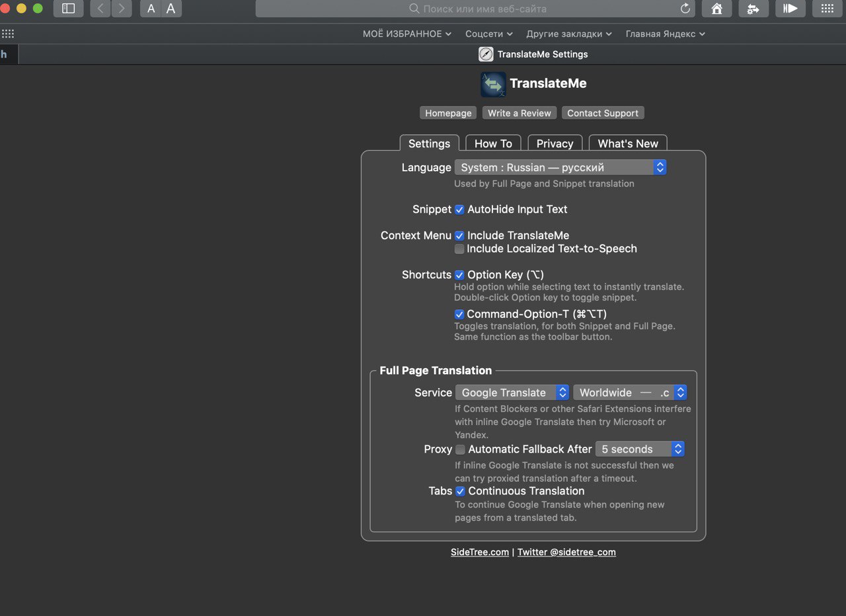Click the TranslateMe arrows toolbar icon
Screen dimensions: 846x616
[753, 9]
